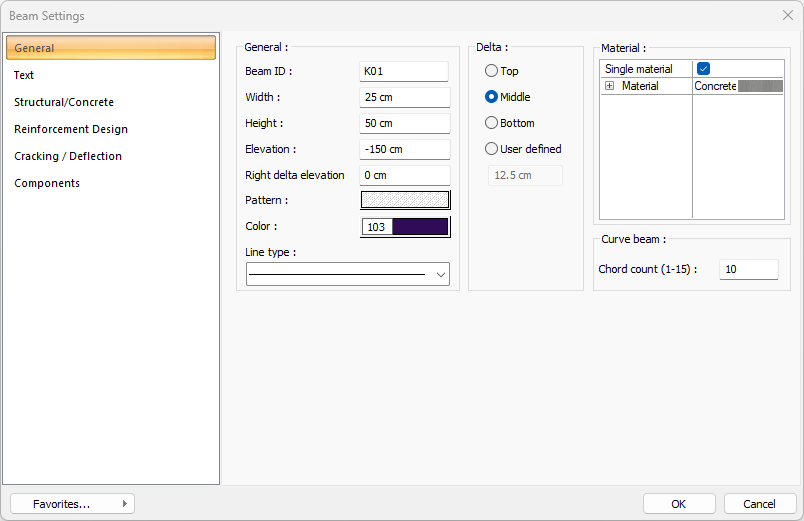
Task: Open the Line type dropdown
Action: pyautogui.click(x=440, y=274)
